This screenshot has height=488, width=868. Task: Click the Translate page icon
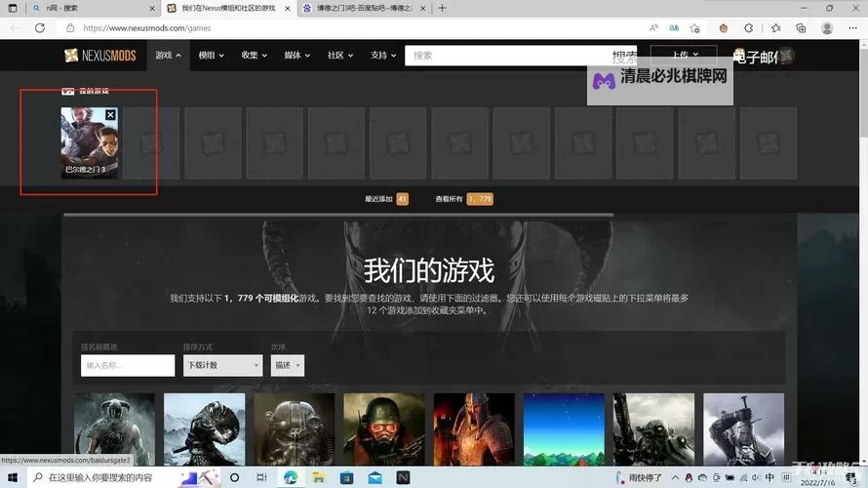click(x=674, y=27)
